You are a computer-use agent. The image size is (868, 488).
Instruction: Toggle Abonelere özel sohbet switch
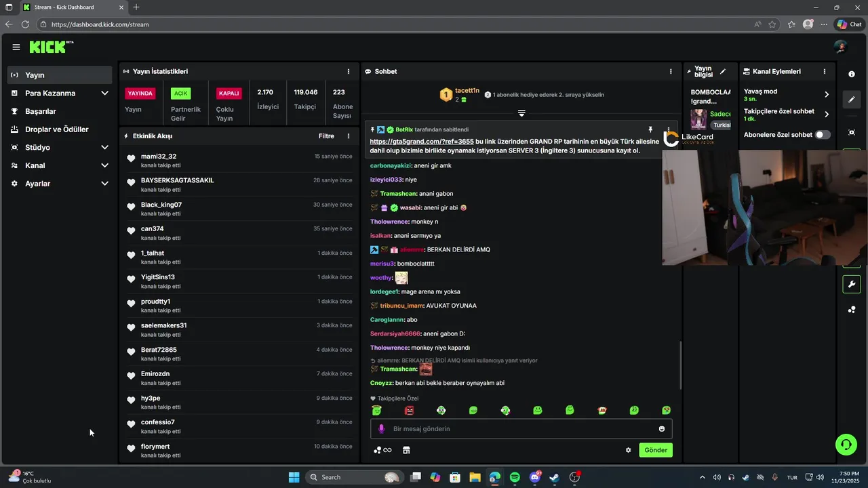[x=823, y=135]
